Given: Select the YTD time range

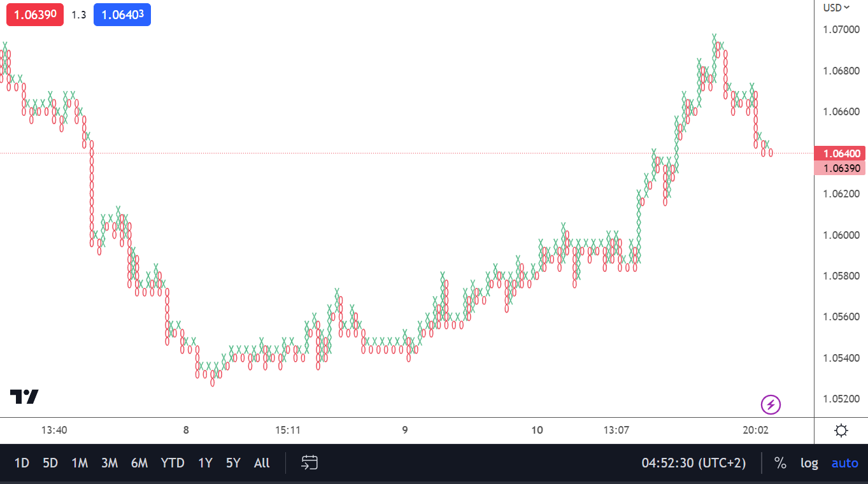Looking at the screenshot, I should click(173, 463).
